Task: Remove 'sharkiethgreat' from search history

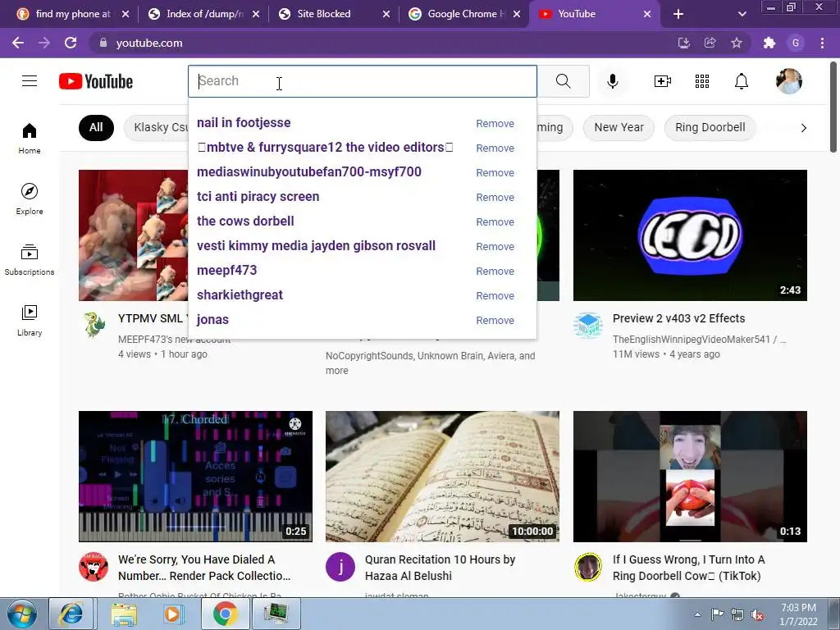Action: click(x=495, y=295)
